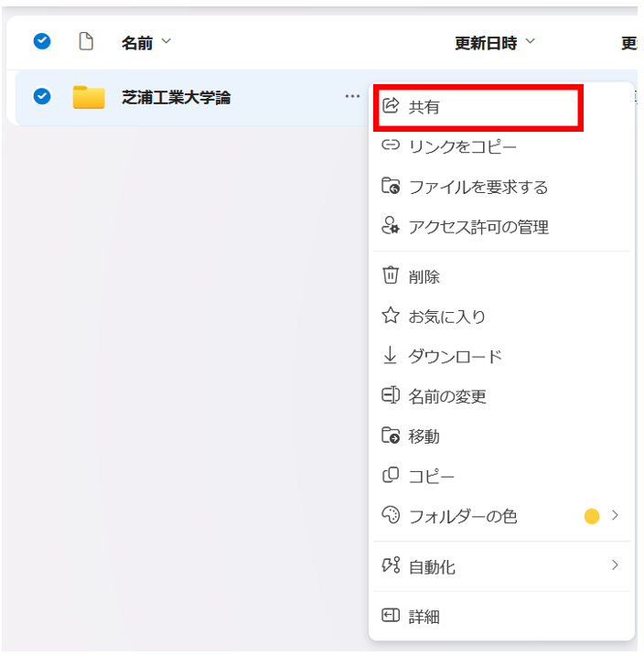Click the share arrow icon beside 共有
644x656 pixels.
391,106
